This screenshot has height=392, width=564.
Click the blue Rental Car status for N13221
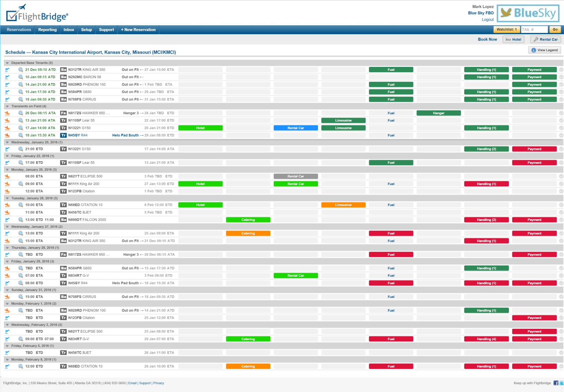coord(296,128)
